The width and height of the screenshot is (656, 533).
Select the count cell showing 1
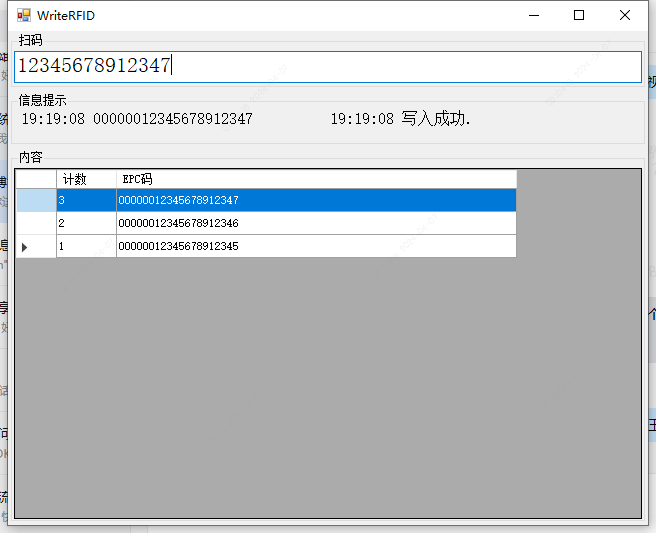pyautogui.click(x=86, y=246)
